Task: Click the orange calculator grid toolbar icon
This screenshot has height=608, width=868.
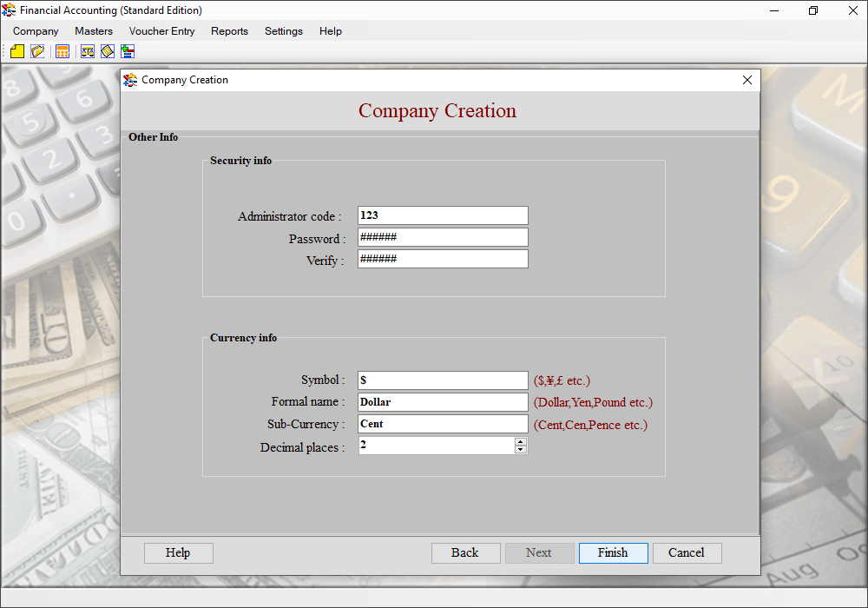Action: (x=62, y=51)
